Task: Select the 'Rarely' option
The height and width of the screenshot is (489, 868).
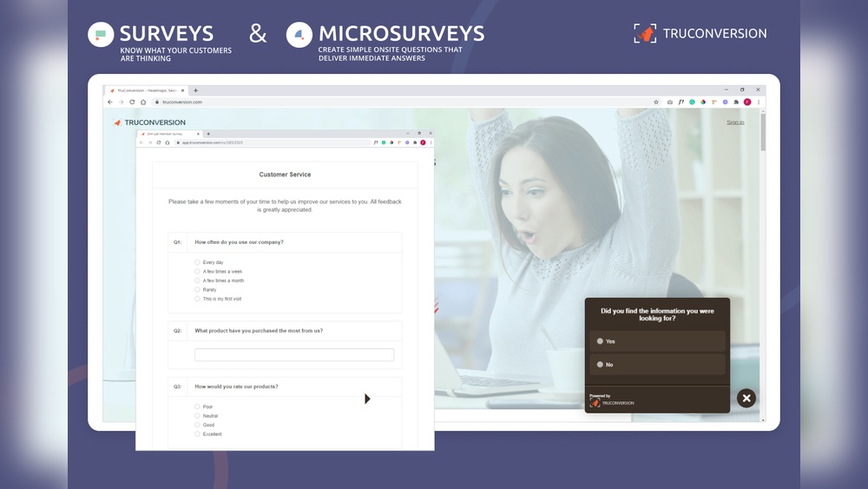Action: 197,289
